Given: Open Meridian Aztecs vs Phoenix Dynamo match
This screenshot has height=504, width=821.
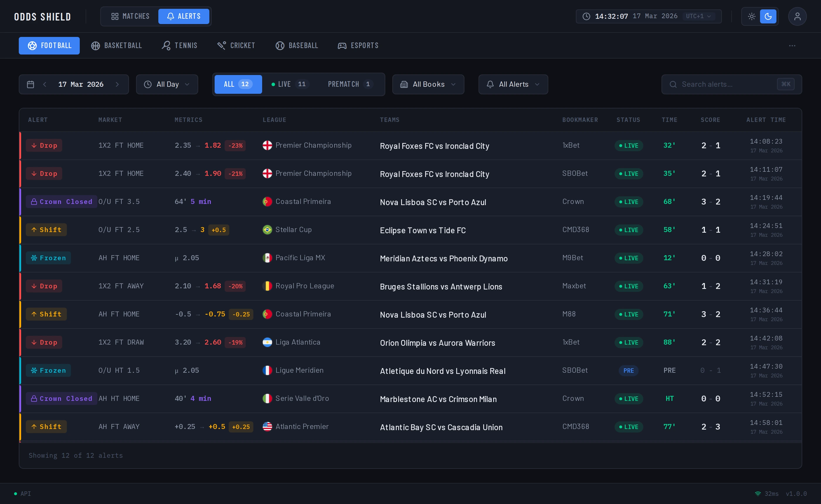Looking at the screenshot, I should 444,259.
